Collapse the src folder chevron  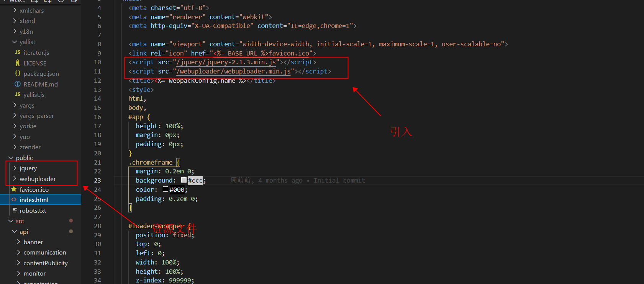click(x=11, y=221)
